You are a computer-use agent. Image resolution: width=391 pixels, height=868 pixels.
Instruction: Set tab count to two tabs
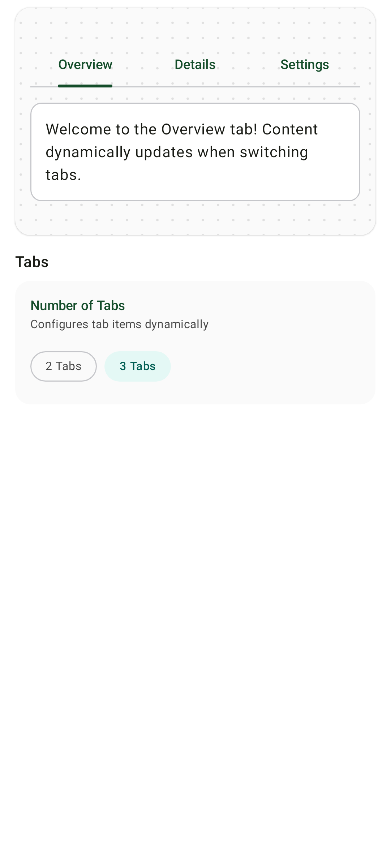point(64,366)
